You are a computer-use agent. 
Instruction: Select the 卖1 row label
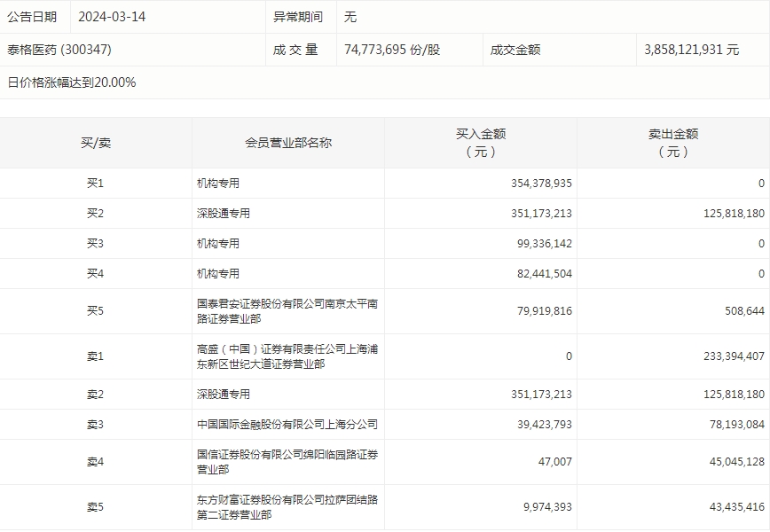coord(95,356)
